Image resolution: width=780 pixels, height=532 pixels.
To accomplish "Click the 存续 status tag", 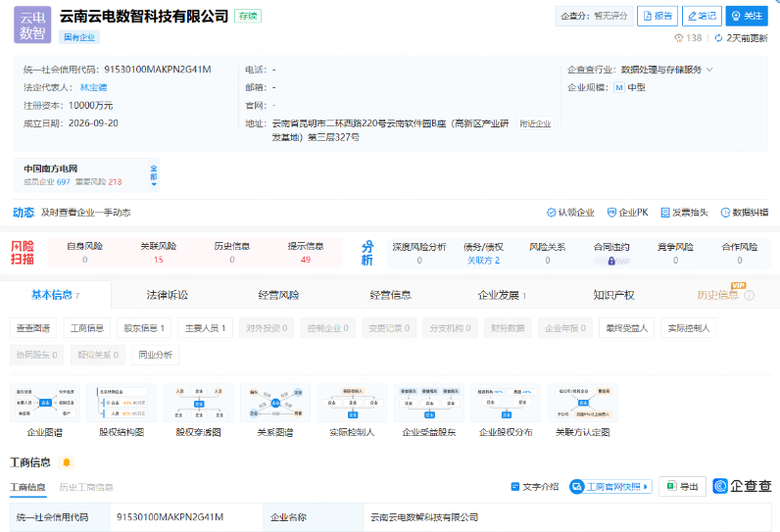I will pos(248,16).
